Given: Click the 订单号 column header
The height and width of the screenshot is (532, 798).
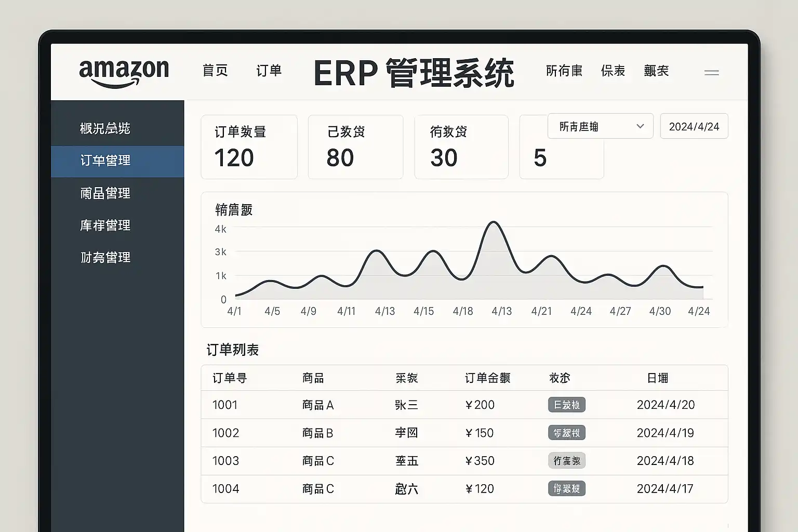Looking at the screenshot, I should [x=229, y=378].
